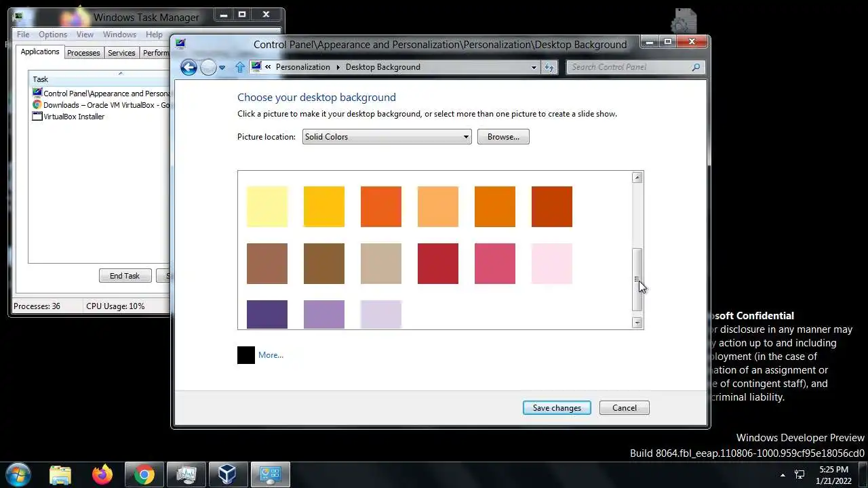The width and height of the screenshot is (868, 488).
Task: Open VirtualBox cube taskbar icon
Action: tap(228, 474)
